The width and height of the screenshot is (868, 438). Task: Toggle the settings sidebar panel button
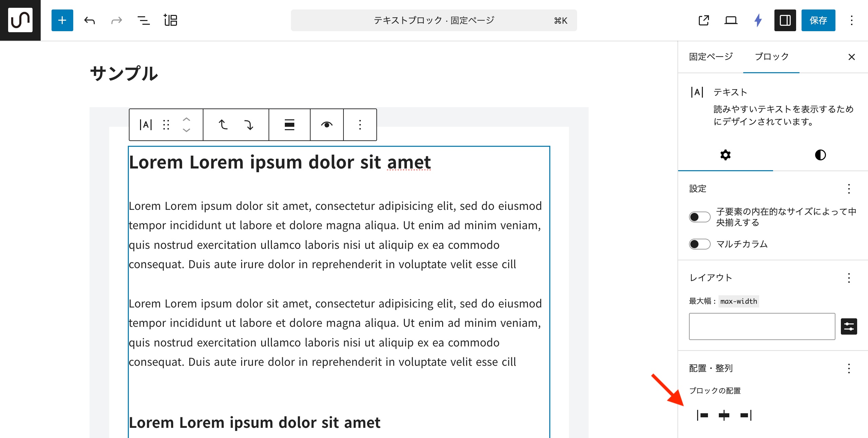pos(785,20)
